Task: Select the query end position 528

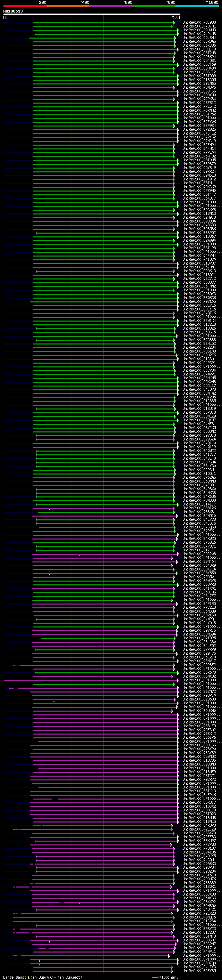Action: click(x=175, y=17)
